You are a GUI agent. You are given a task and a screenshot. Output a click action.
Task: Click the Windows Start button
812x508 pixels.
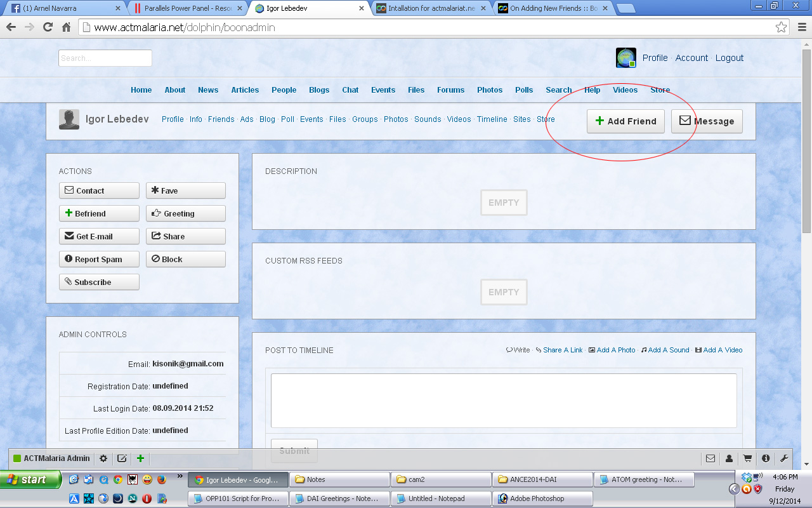click(30, 479)
